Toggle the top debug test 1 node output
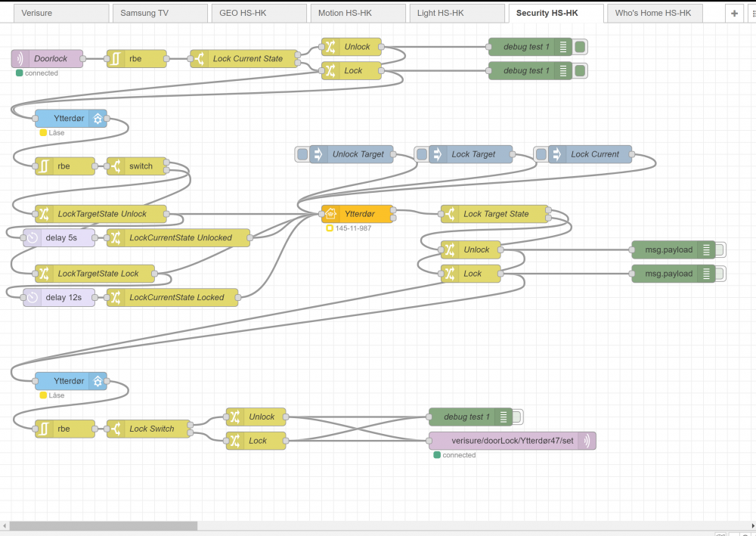Image resolution: width=756 pixels, height=536 pixels. click(580, 47)
